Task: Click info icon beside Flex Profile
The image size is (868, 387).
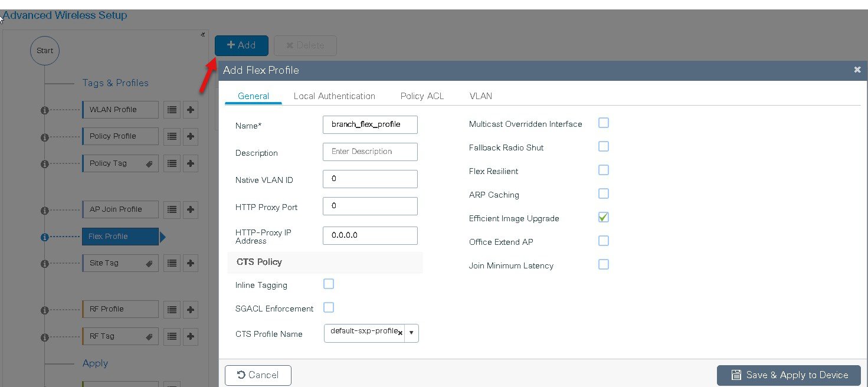Action: pos(44,237)
